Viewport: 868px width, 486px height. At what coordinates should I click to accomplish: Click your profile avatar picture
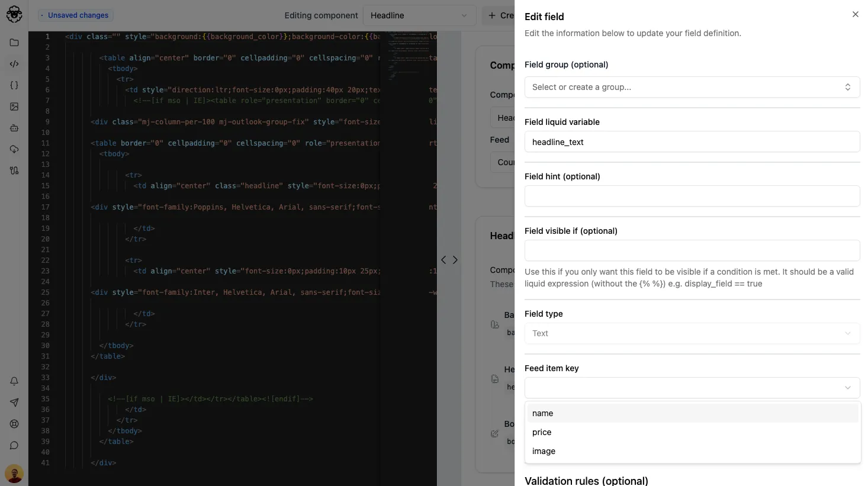(x=14, y=474)
